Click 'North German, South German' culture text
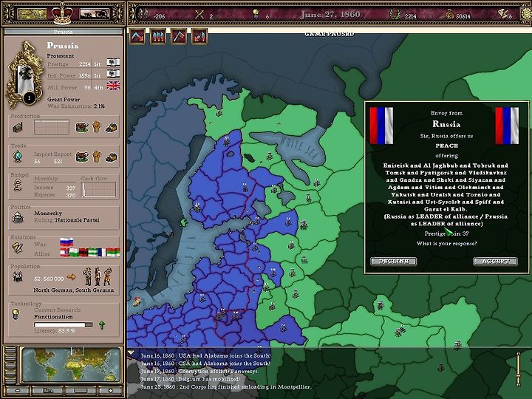The image size is (532, 399). coord(74,290)
